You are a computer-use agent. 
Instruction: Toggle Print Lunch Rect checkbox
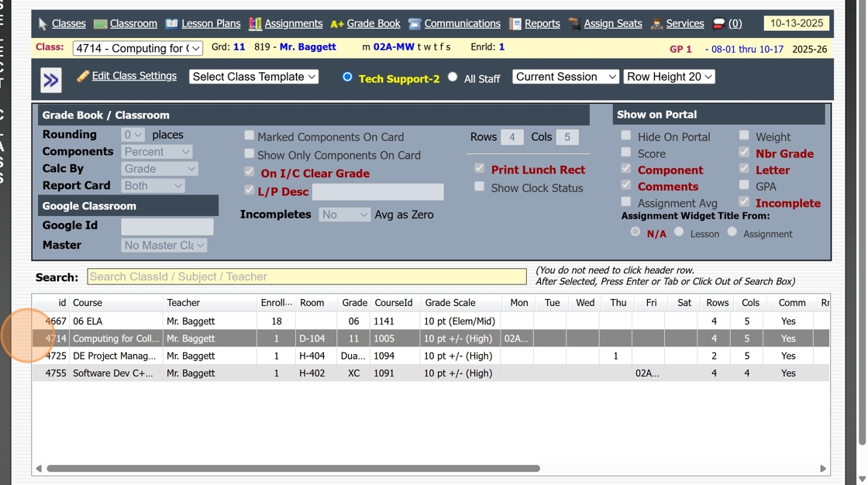pyautogui.click(x=480, y=168)
